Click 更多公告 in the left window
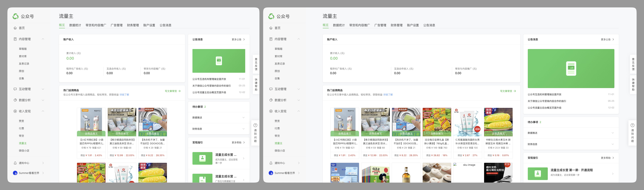 tap(238, 39)
